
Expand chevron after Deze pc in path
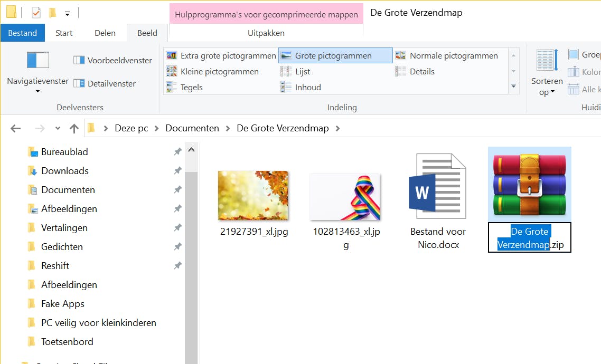tap(157, 128)
